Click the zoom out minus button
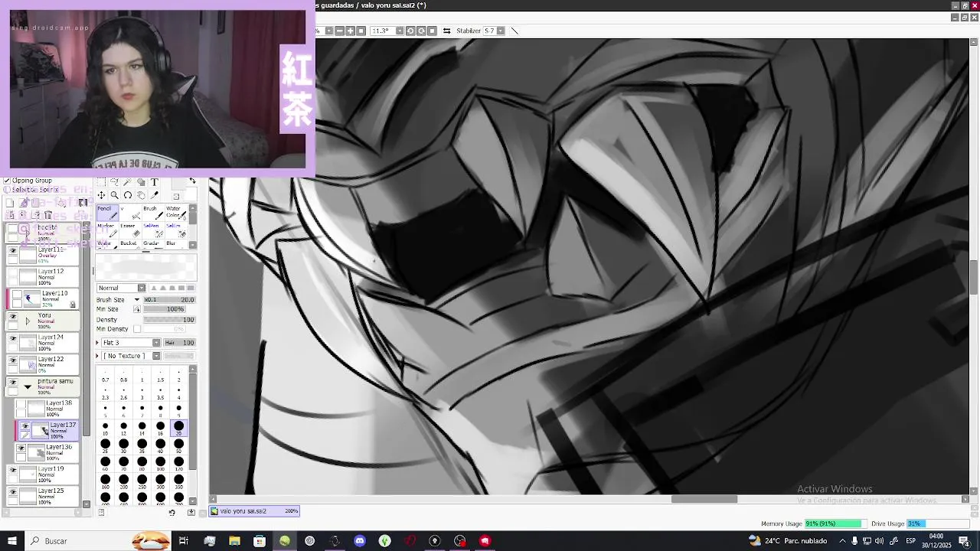The width and height of the screenshot is (980, 551). click(340, 31)
